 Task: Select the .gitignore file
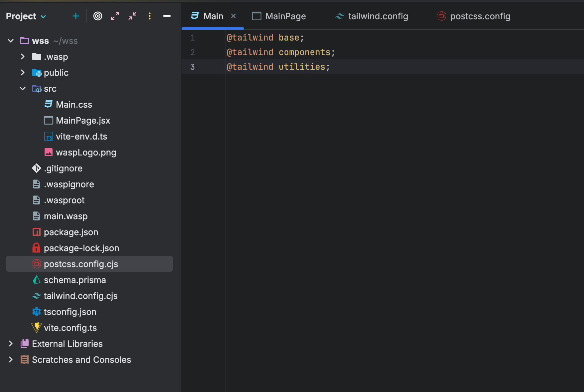pos(63,168)
